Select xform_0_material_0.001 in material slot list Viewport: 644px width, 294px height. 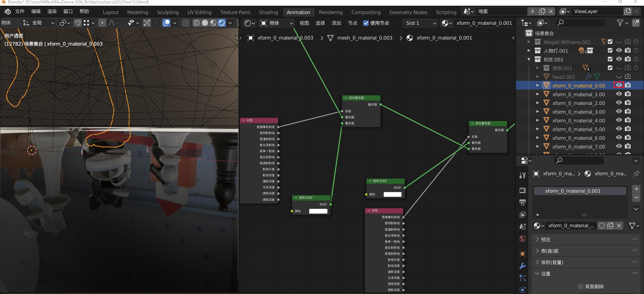pyautogui.click(x=580, y=191)
